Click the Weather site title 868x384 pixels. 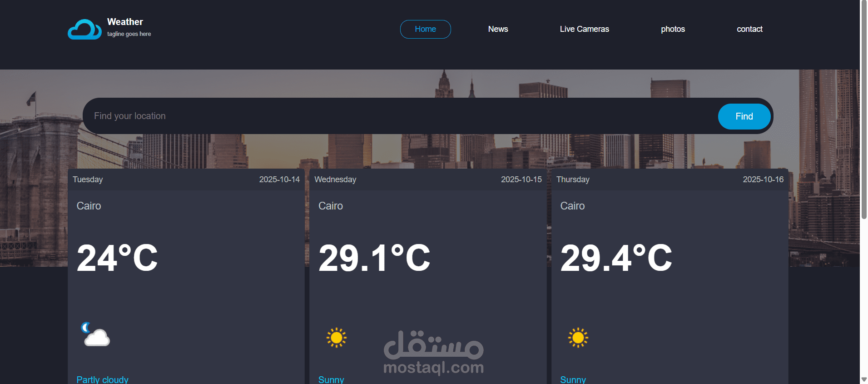(125, 22)
